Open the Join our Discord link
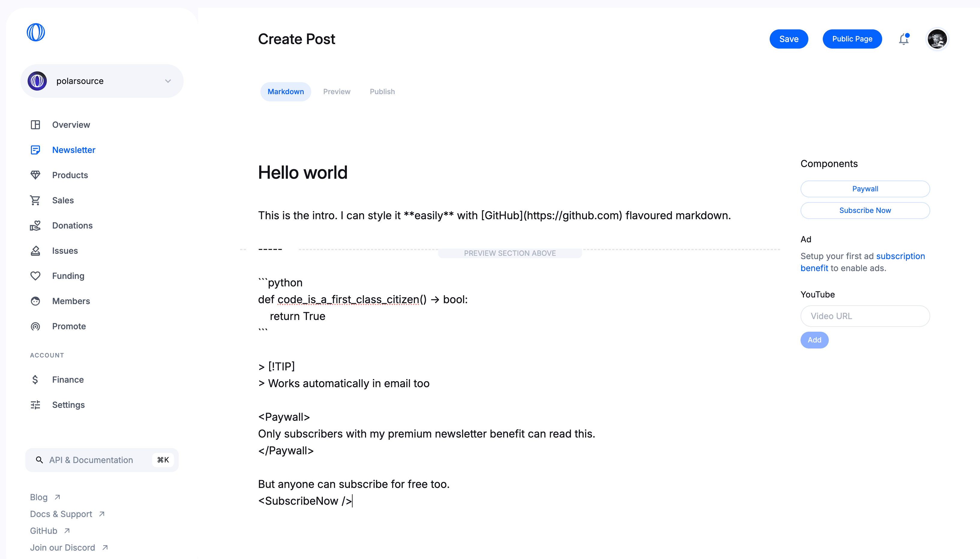Image resolution: width=980 pixels, height=559 pixels. (62, 548)
